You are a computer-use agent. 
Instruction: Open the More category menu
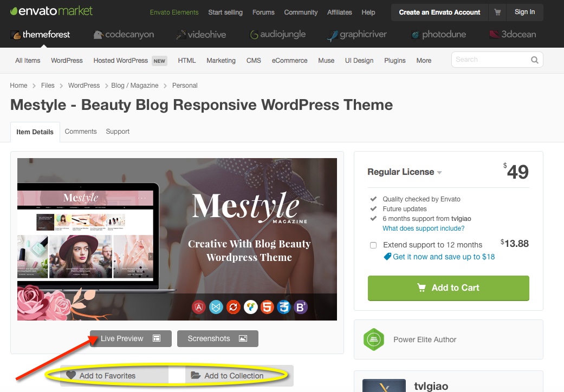[424, 61]
